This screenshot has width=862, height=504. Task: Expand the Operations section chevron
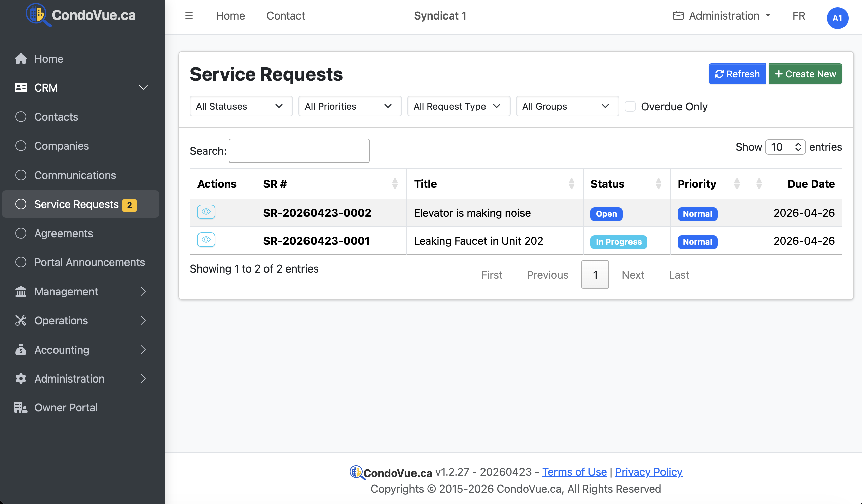point(143,320)
